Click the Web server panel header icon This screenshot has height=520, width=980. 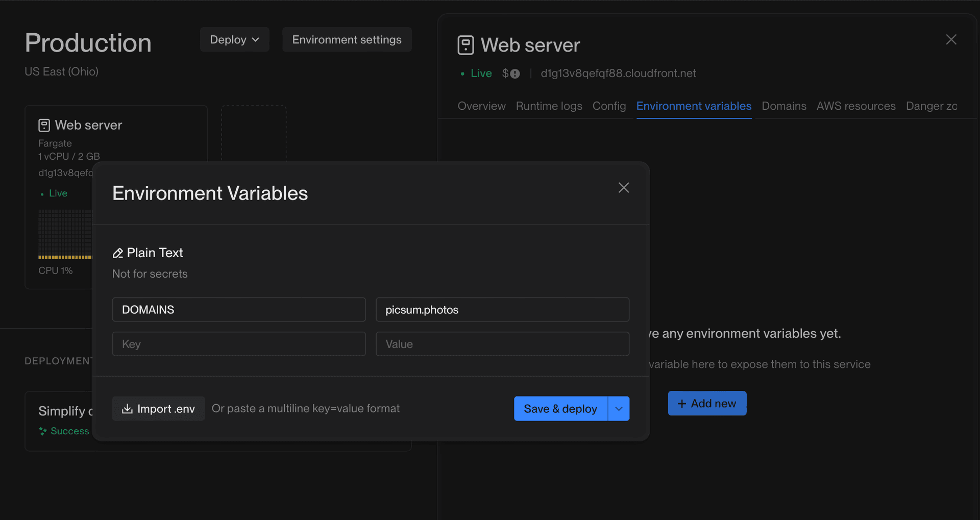(x=465, y=45)
